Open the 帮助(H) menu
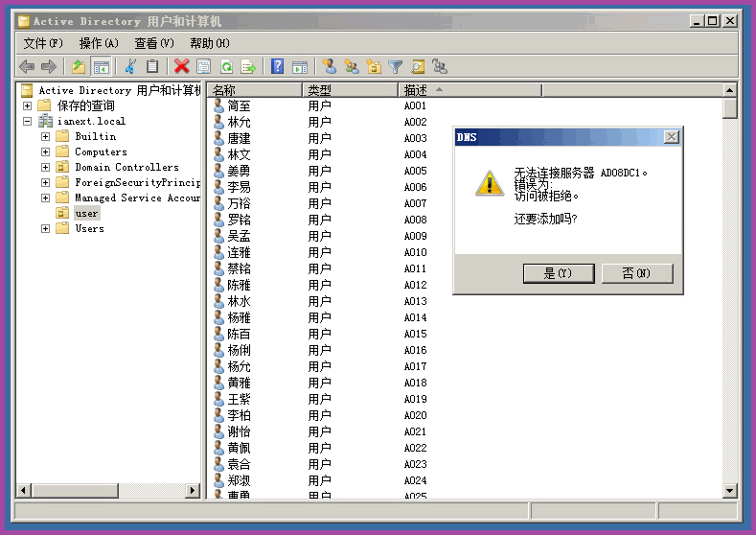Screen dimensions: 756x535 (x=209, y=43)
